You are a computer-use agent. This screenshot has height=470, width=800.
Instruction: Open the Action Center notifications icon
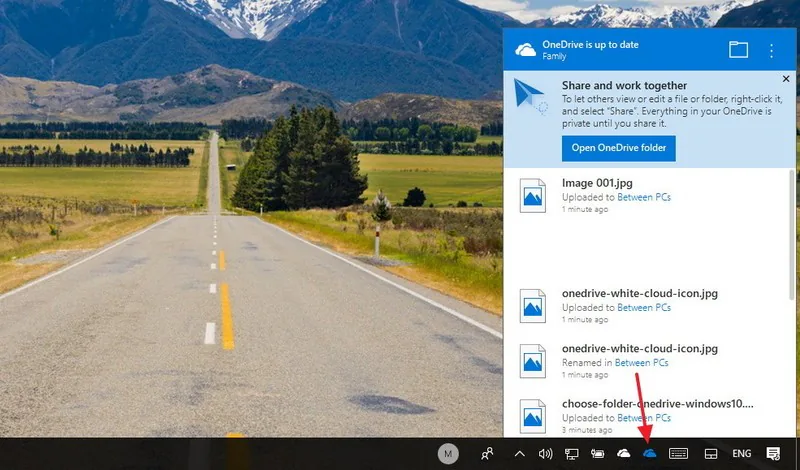pyautogui.click(x=773, y=453)
